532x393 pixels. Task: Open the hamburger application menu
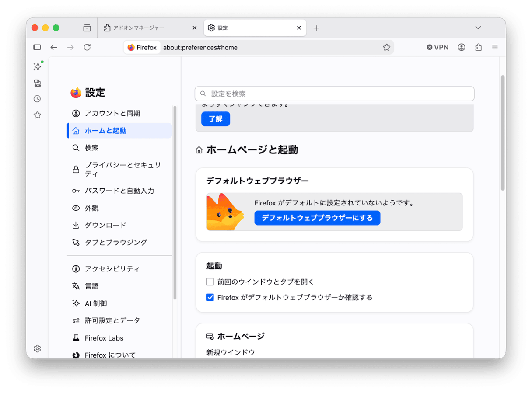(x=495, y=47)
